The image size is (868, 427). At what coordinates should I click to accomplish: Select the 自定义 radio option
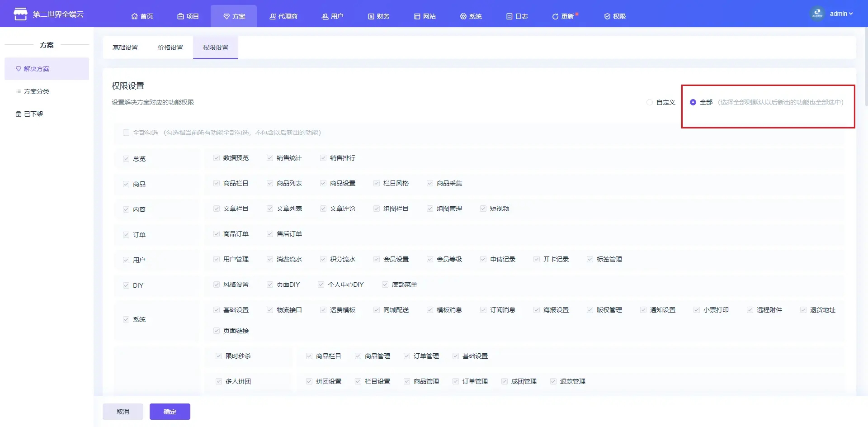pyautogui.click(x=650, y=102)
